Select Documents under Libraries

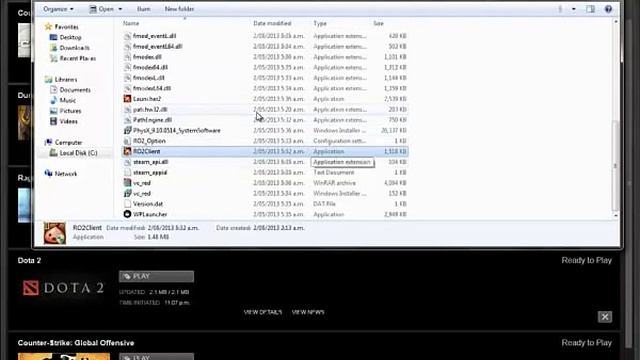(75, 90)
